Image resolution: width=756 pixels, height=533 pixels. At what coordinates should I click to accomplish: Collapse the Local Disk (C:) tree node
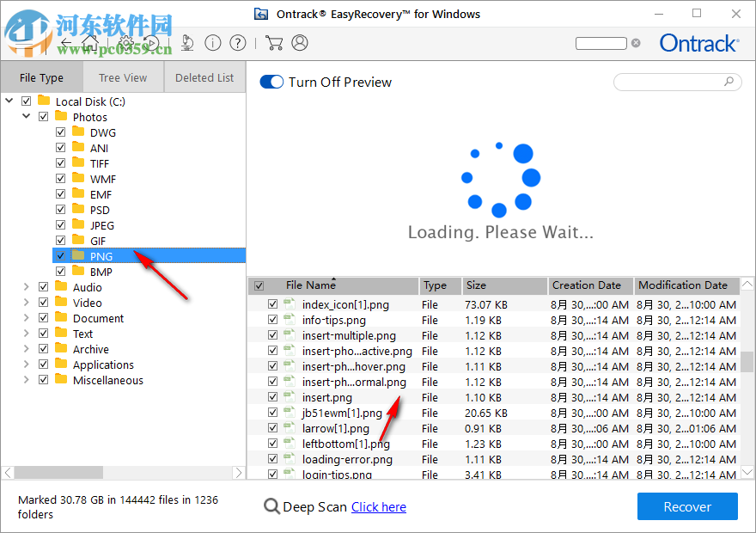[9, 101]
